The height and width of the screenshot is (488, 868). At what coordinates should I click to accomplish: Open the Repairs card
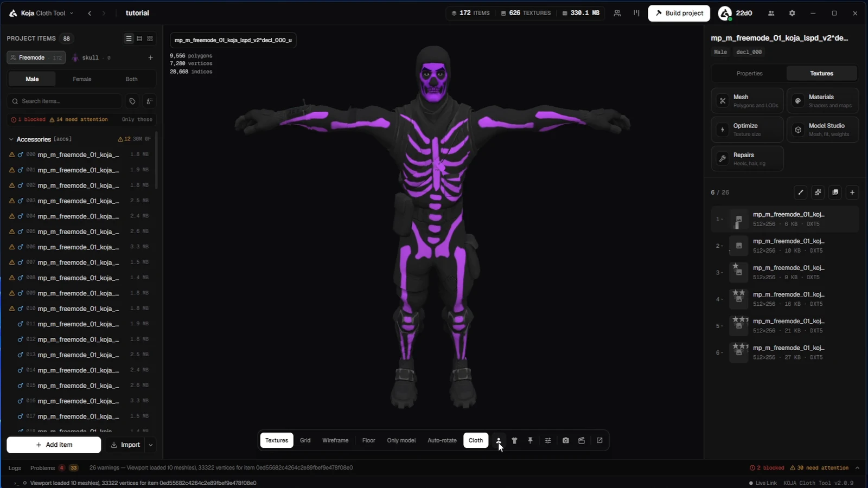(747, 158)
